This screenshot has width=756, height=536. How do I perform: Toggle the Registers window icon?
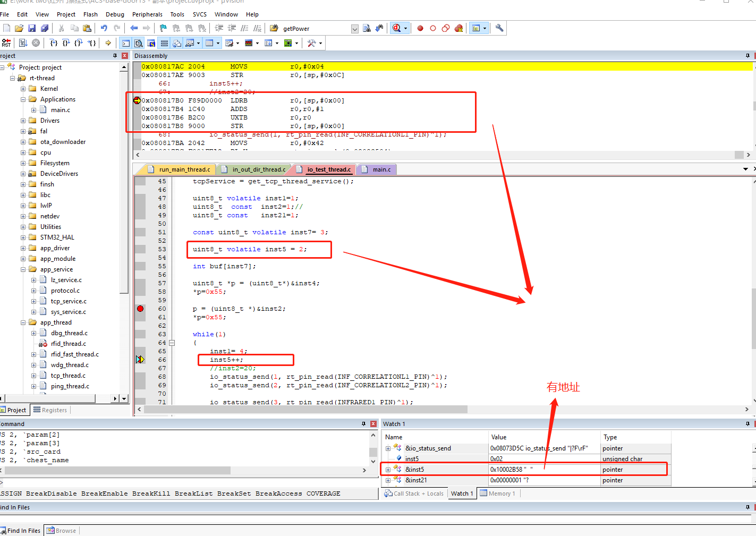tap(164, 43)
